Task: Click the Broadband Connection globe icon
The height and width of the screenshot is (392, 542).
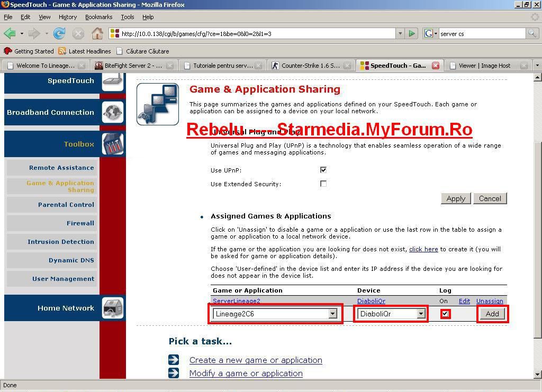Action: 113,112
